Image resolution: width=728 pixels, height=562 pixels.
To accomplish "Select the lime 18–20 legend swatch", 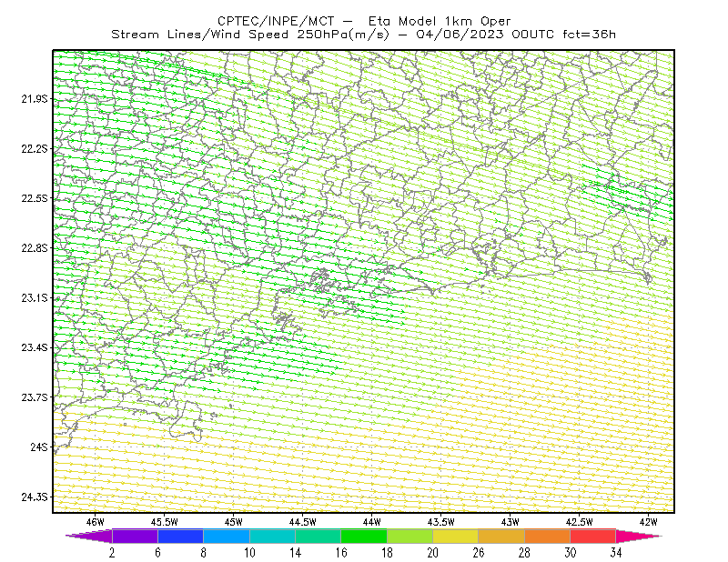I will pyautogui.click(x=409, y=536).
